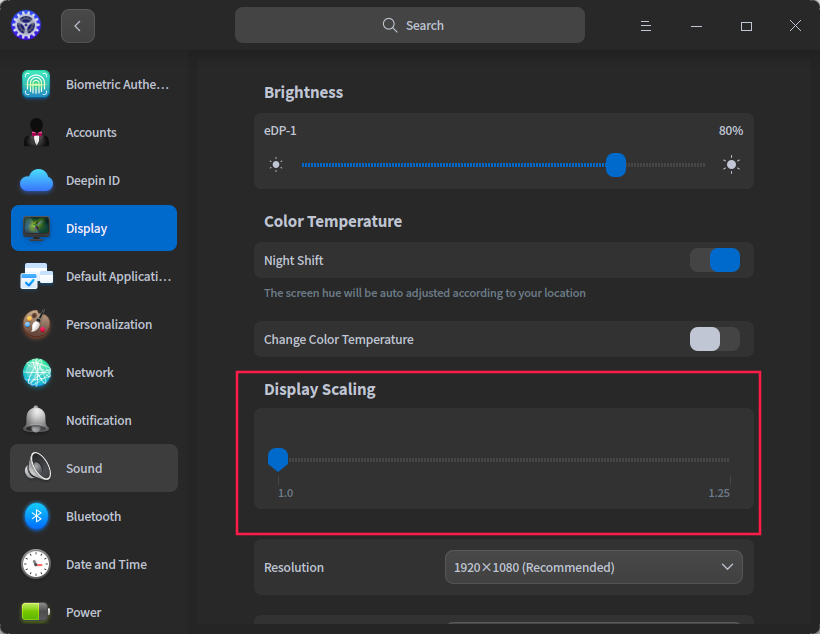
Task: Open the Network globe icon
Action: pyautogui.click(x=37, y=372)
